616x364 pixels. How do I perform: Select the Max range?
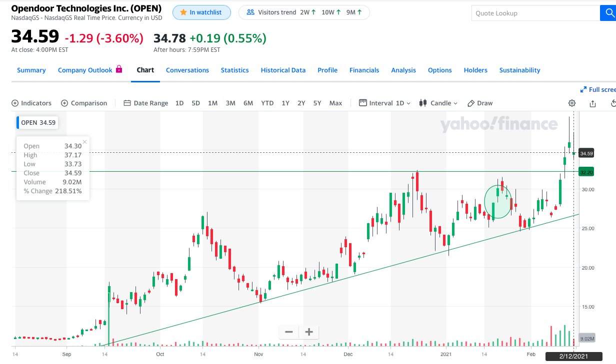click(336, 103)
